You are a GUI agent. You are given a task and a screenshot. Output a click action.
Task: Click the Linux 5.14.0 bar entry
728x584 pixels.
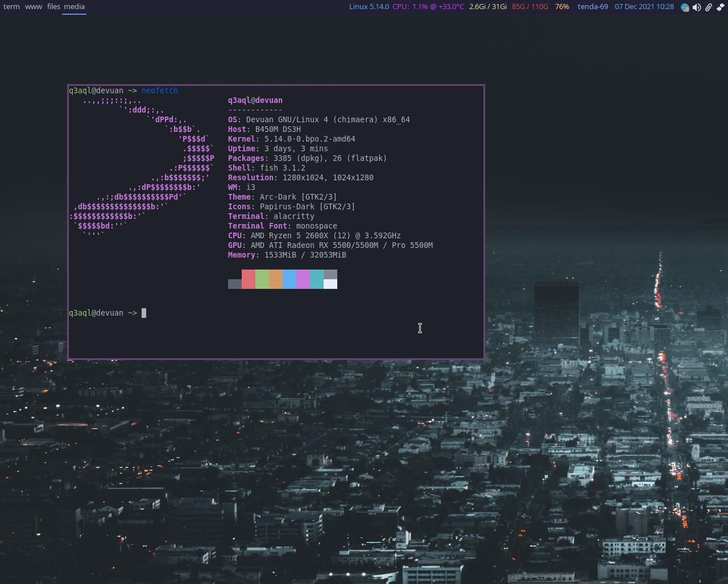(x=369, y=7)
